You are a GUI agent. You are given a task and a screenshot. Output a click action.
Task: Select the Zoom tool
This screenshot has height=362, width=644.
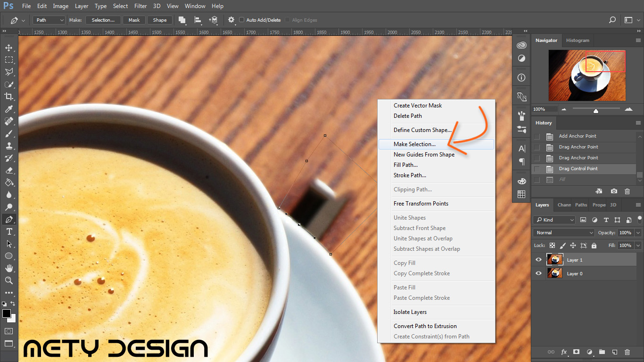[x=8, y=280]
